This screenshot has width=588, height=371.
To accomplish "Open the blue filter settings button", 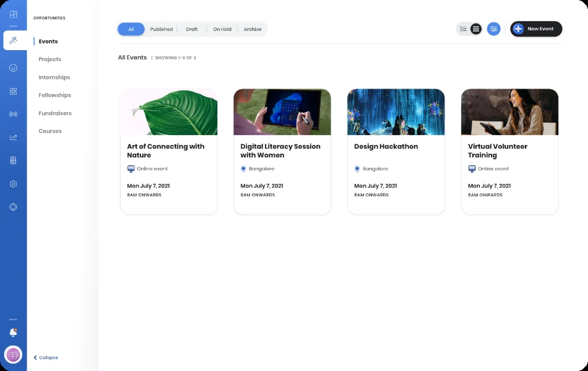I will [493, 29].
